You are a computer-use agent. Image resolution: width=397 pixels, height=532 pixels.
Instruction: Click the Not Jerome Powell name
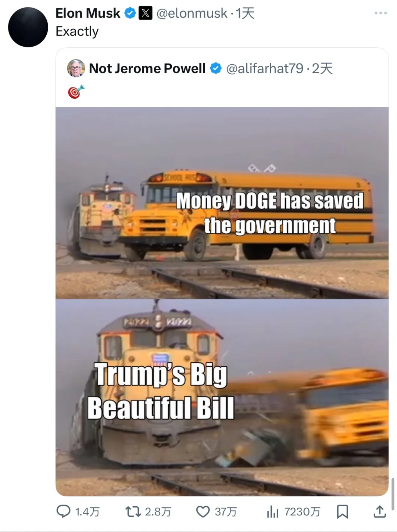tap(147, 68)
